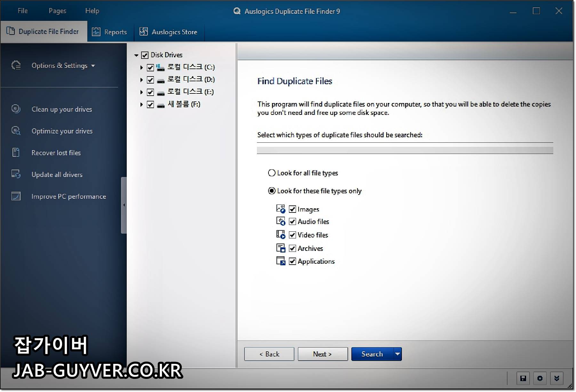
Task: Start the scan with Search button
Action: [372, 354]
